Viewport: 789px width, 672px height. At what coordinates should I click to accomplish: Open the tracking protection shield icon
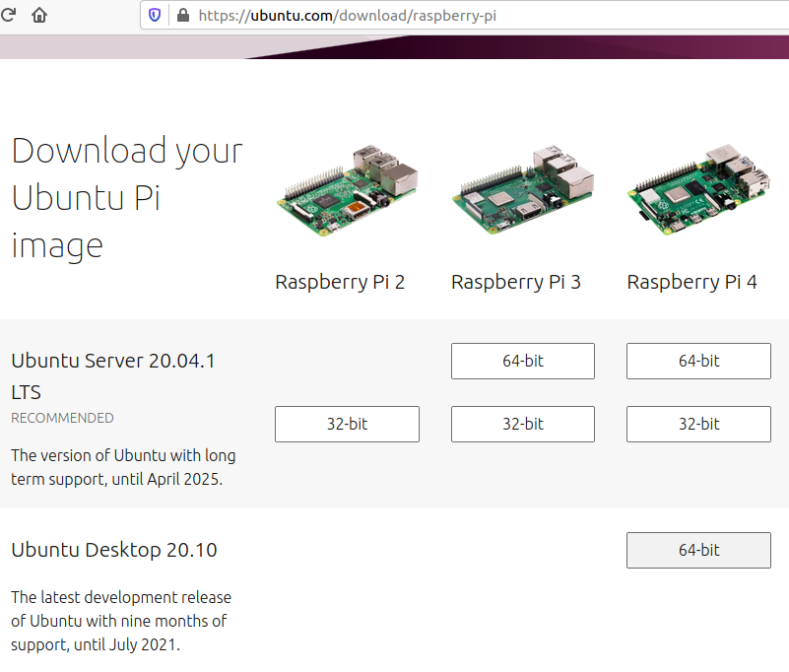[155, 16]
